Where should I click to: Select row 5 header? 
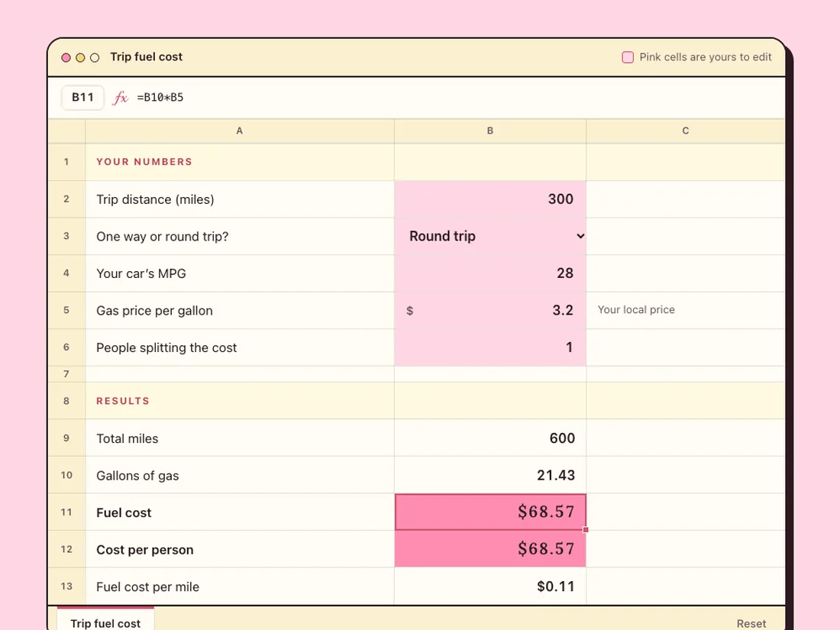(66, 310)
